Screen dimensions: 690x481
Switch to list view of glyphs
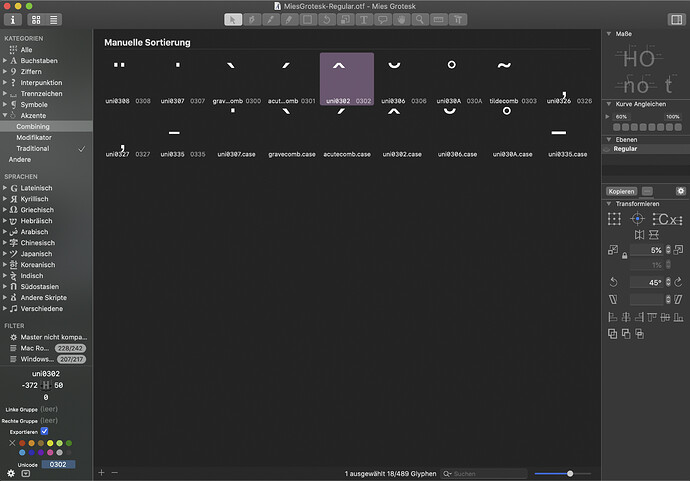[x=53, y=19]
